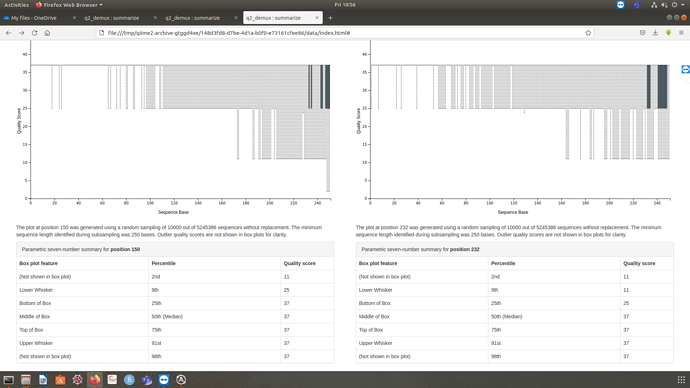Close the My files - OneDrive tab

[74, 18]
